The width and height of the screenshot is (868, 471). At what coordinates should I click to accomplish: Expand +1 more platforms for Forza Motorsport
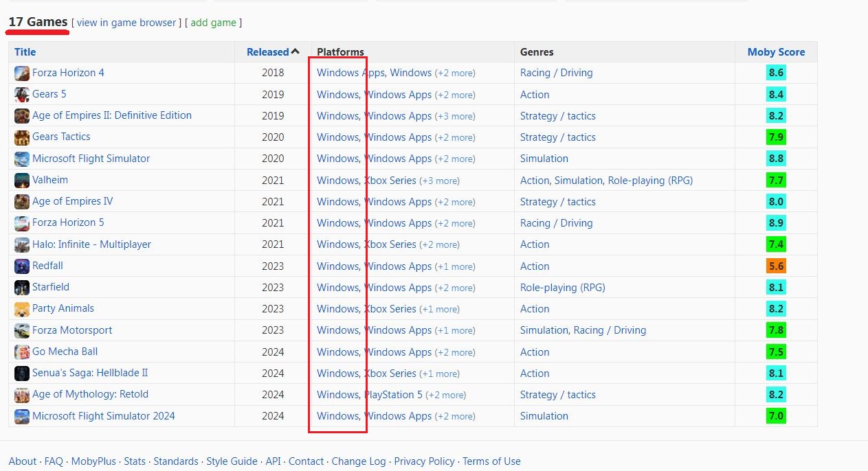455,331
